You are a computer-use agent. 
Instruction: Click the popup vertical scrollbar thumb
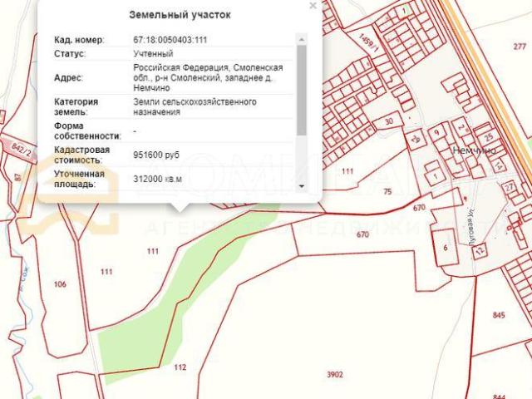pos(301,91)
